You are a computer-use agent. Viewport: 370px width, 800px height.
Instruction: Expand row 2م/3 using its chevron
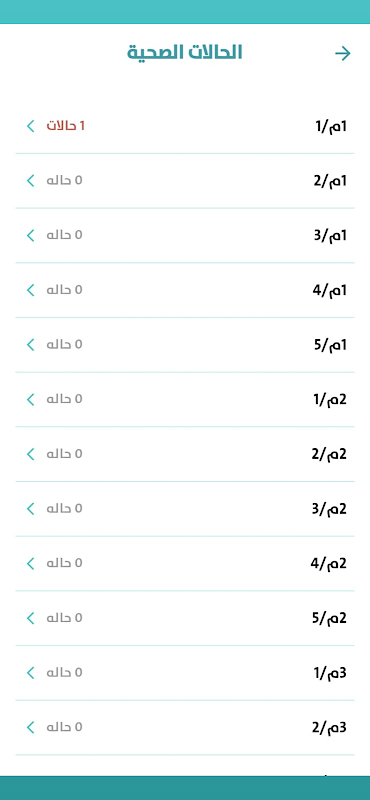tap(31, 508)
